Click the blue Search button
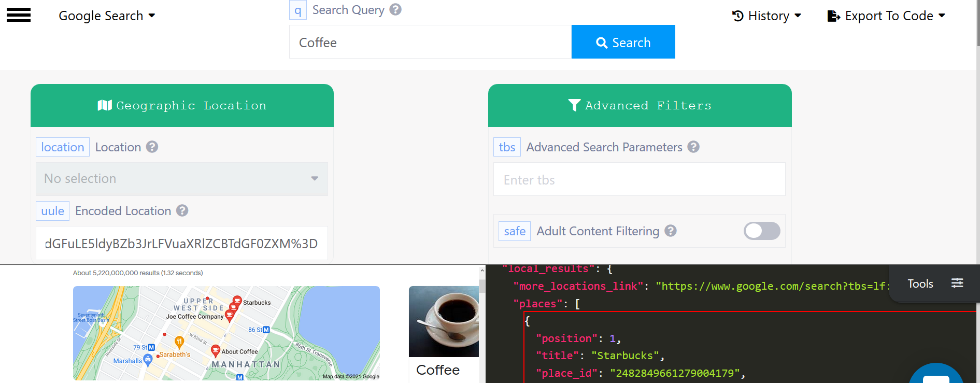The width and height of the screenshot is (980, 383). point(623,42)
